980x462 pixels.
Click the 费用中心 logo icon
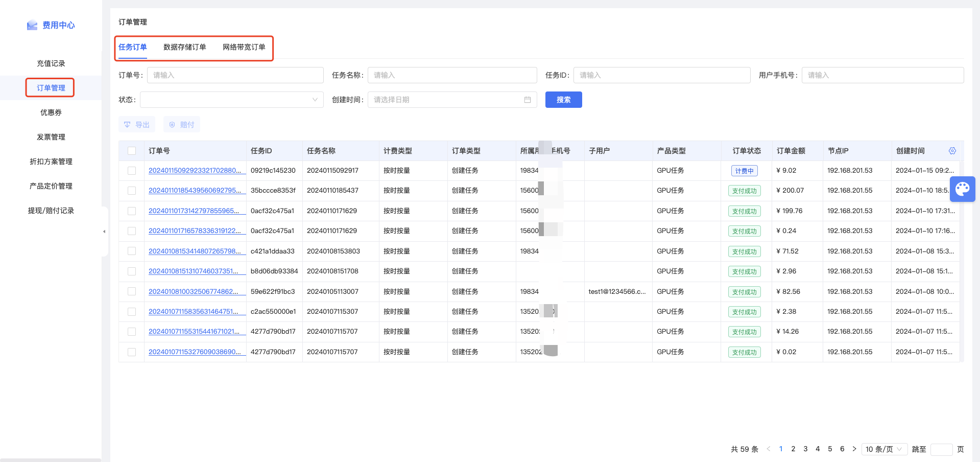click(x=32, y=25)
